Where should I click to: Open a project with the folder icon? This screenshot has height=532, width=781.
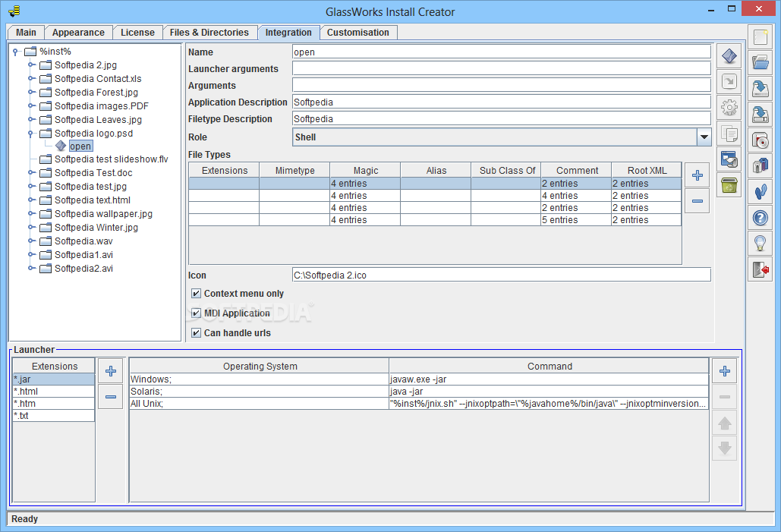coord(760,63)
